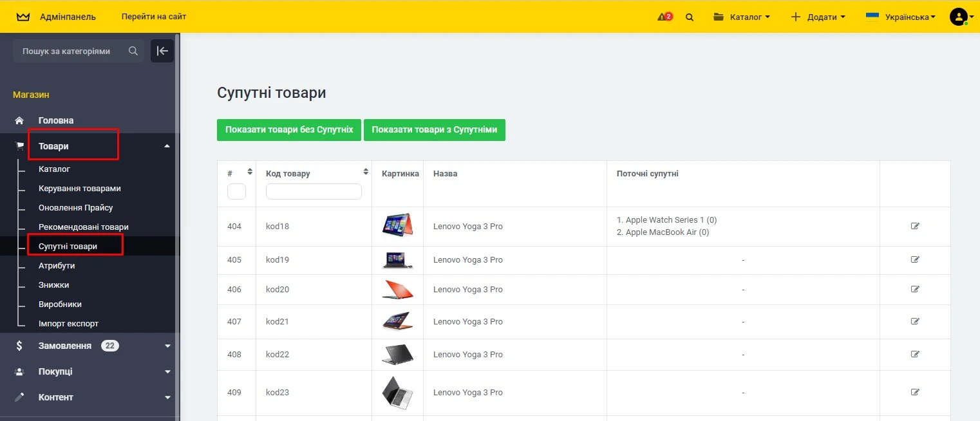Screen dimensions: 980x421
Task: Click Lenovo Yoga thumbnail for kod21
Action: click(x=397, y=321)
